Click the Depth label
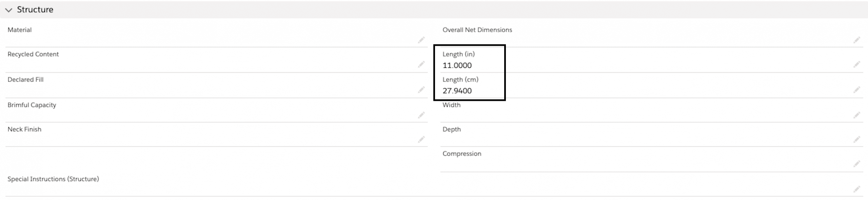Image resolution: width=868 pixels, height=200 pixels. pos(452,129)
